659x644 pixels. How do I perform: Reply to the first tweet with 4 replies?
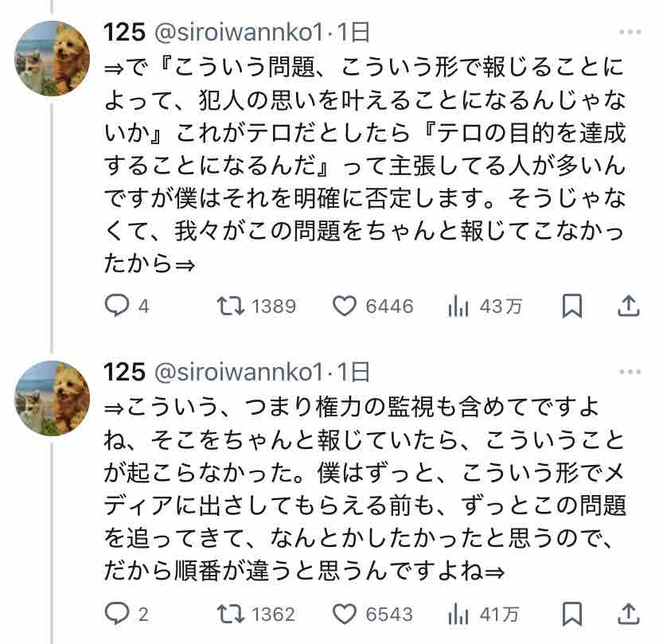click(118, 306)
